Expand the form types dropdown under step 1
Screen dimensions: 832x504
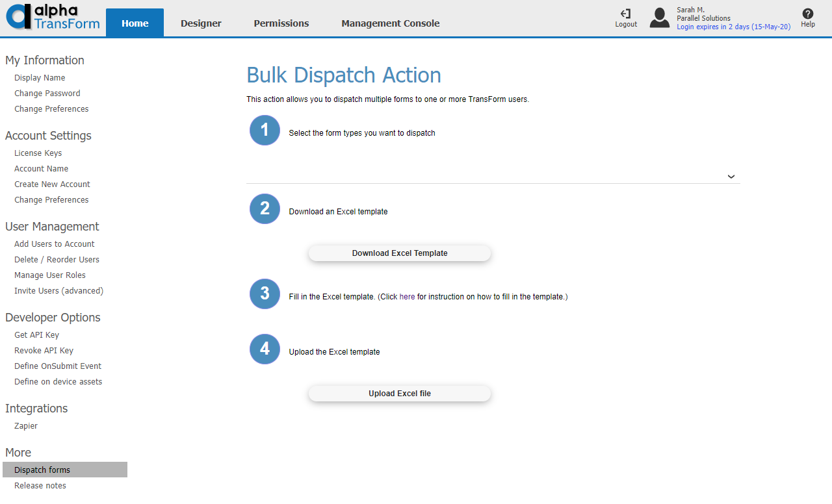tap(731, 176)
